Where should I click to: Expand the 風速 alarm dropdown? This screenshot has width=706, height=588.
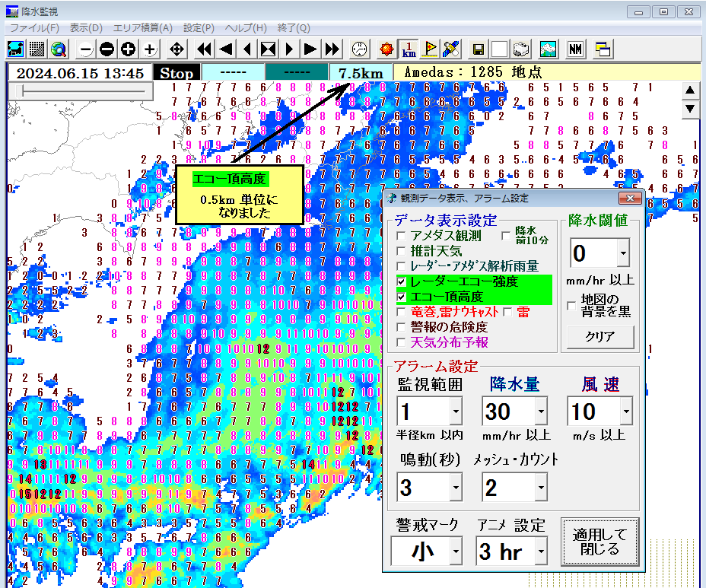[x=626, y=411]
